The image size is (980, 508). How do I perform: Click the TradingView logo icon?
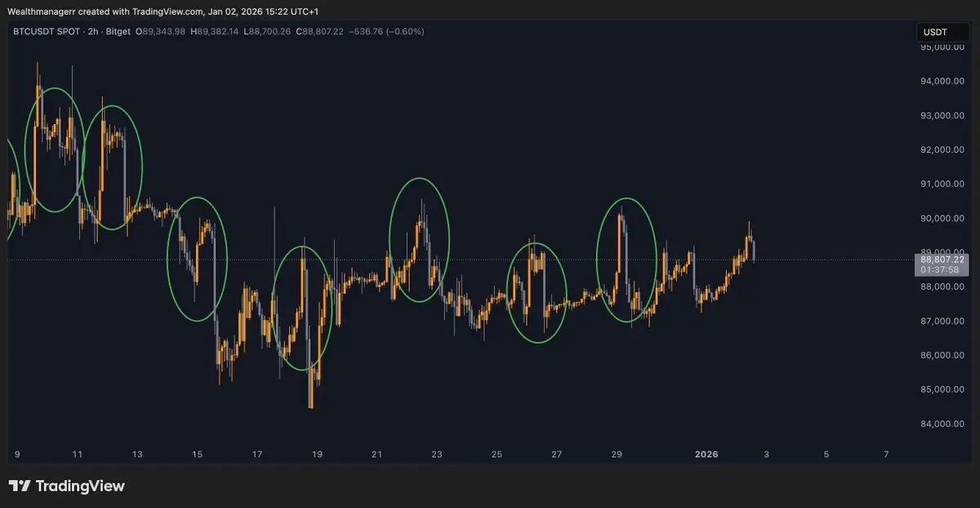coord(20,486)
